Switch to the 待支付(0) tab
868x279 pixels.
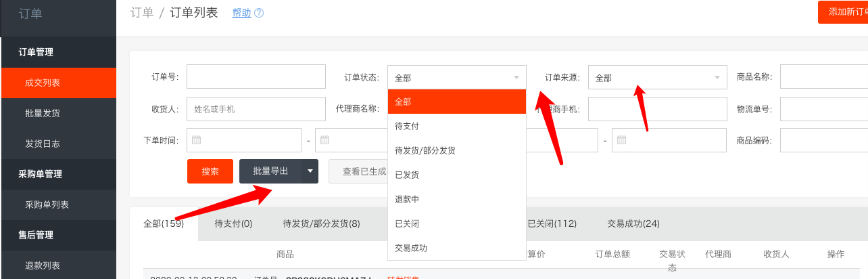(233, 223)
